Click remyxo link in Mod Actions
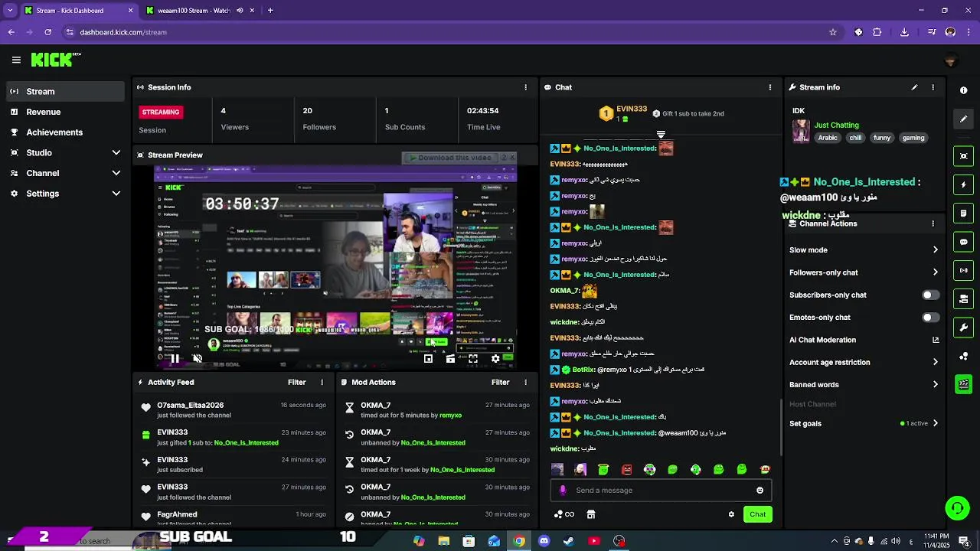Image resolution: width=980 pixels, height=551 pixels. [450, 416]
